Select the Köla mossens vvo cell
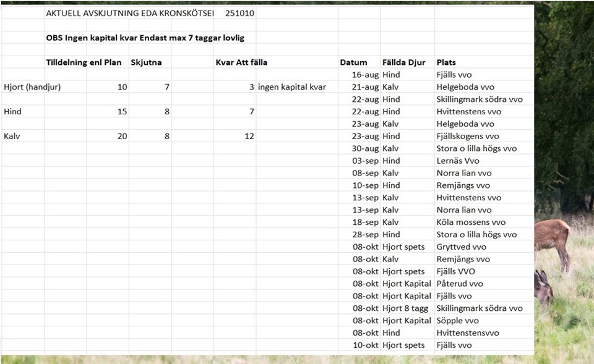The width and height of the screenshot is (594, 364). pos(471,222)
